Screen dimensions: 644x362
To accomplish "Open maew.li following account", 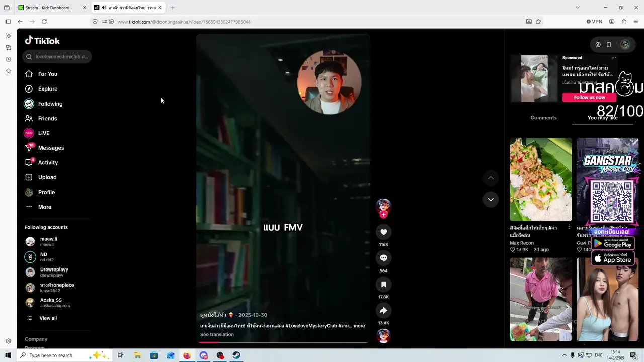I will [48, 241].
